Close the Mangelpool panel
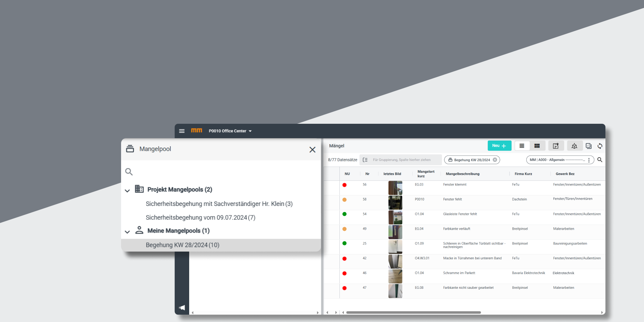644x322 pixels. click(x=312, y=150)
